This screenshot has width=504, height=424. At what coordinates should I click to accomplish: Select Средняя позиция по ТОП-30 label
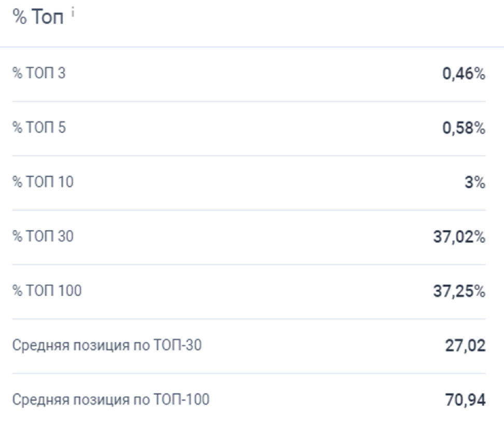(x=106, y=346)
